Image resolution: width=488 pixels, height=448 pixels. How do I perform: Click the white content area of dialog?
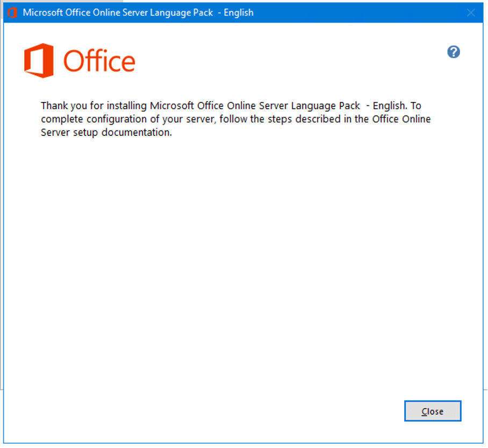[242, 258]
